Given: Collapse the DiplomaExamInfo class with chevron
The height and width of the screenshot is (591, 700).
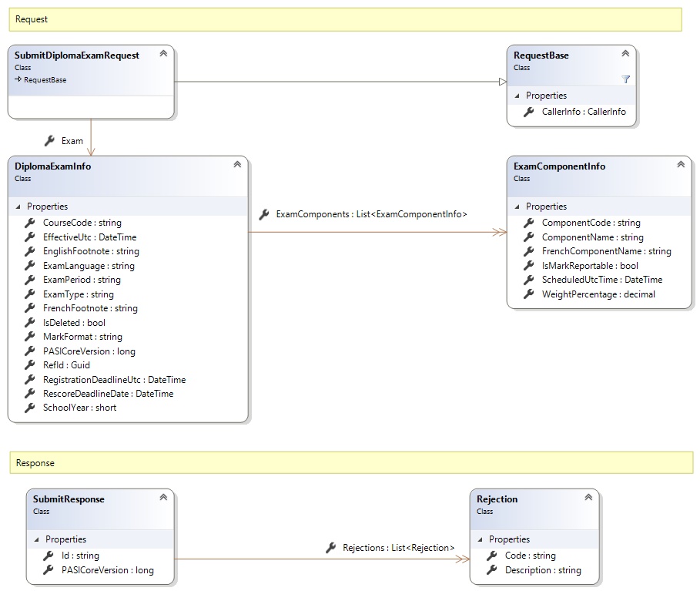Looking at the screenshot, I should pos(237,165).
